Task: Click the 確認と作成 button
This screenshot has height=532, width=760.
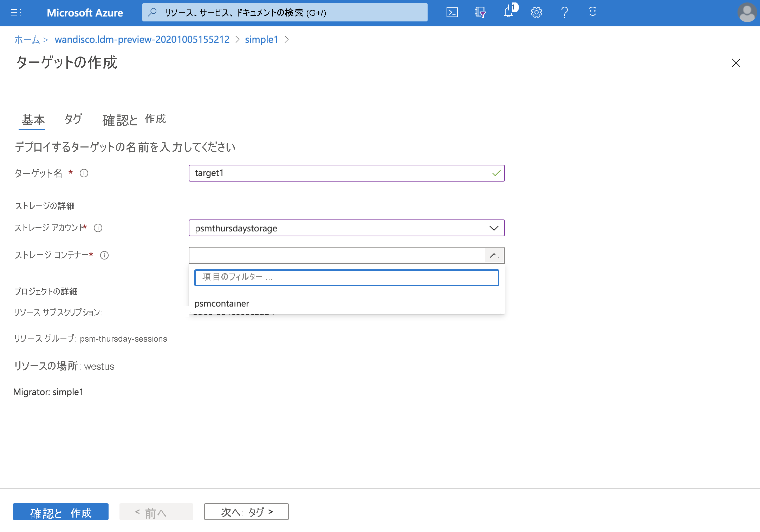Action: (60, 512)
